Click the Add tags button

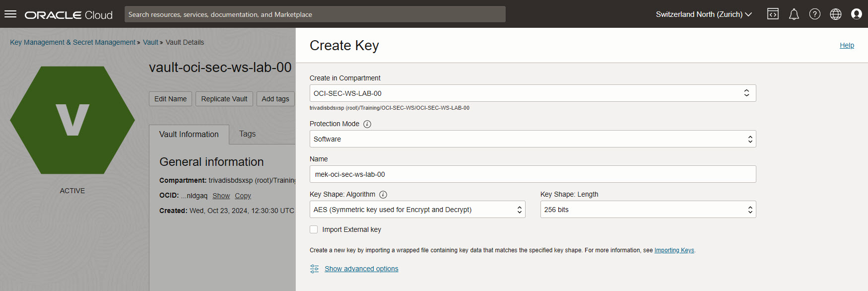[x=275, y=99]
